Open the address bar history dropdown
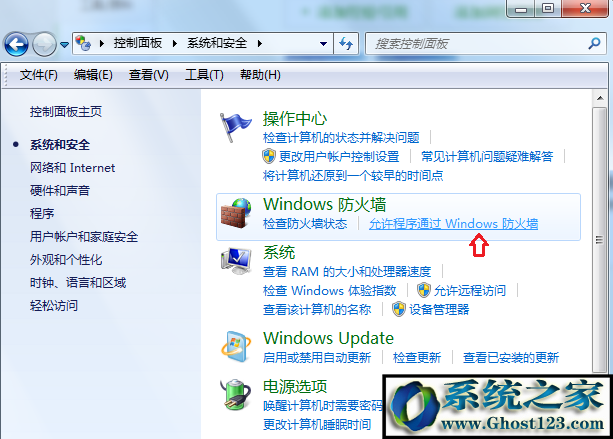Viewport: 613px width, 439px height. [323, 44]
